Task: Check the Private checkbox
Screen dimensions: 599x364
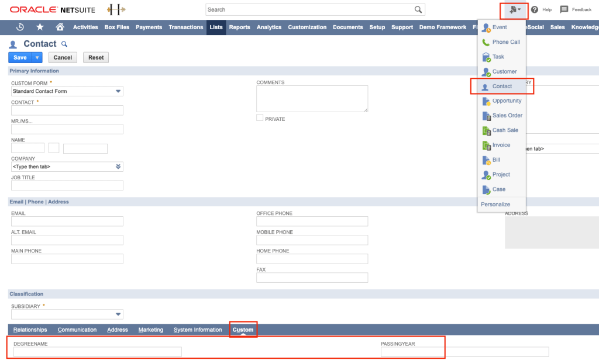Action: (x=260, y=117)
